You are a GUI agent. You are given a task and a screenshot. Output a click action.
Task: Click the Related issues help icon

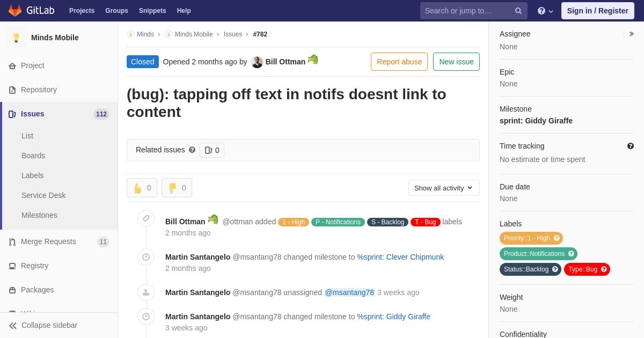point(192,150)
